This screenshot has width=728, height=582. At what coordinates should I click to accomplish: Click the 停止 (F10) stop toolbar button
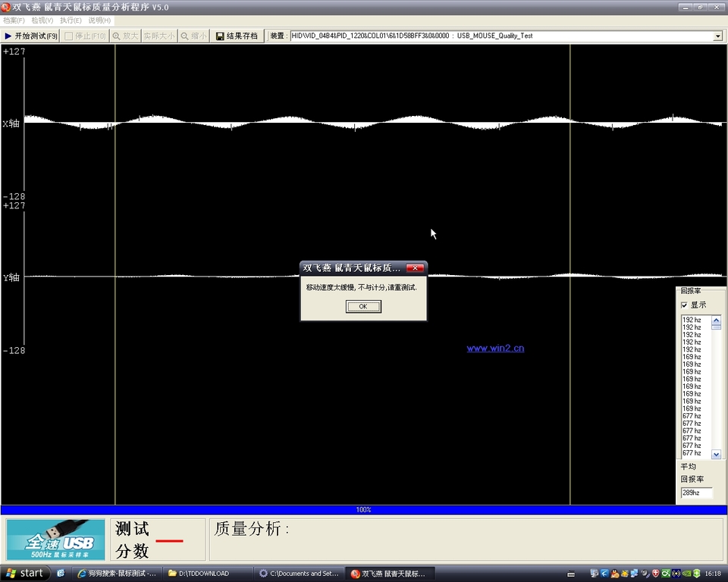(85, 36)
